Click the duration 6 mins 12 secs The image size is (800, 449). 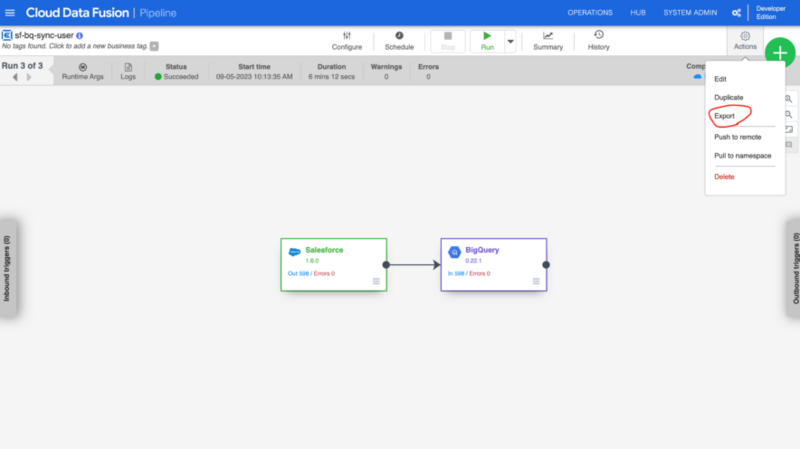pos(332,77)
